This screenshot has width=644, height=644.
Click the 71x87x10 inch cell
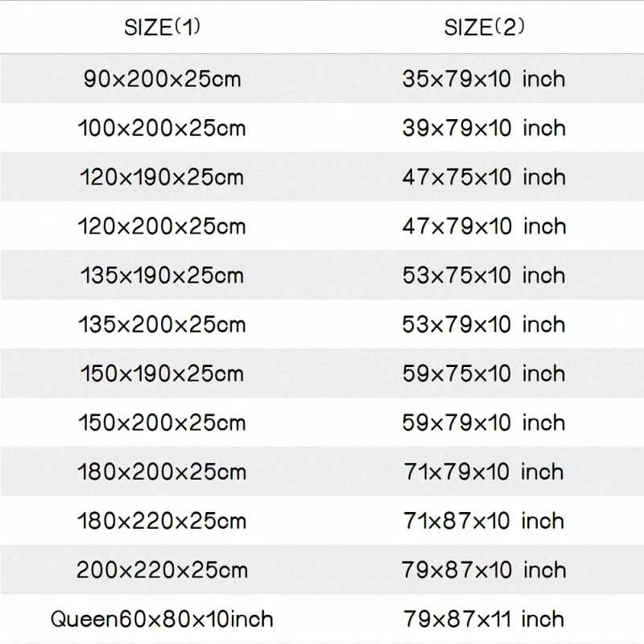coord(484,521)
